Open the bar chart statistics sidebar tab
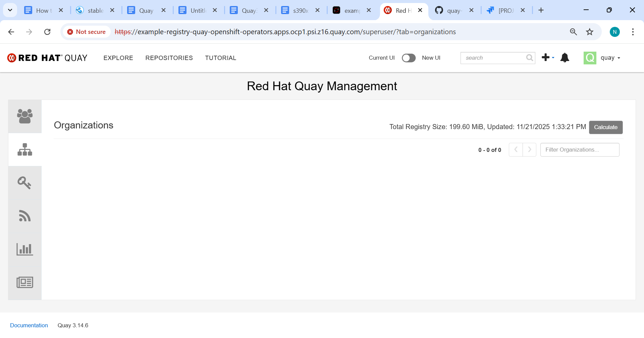Viewport: 644px width, 338px height. click(x=25, y=249)
